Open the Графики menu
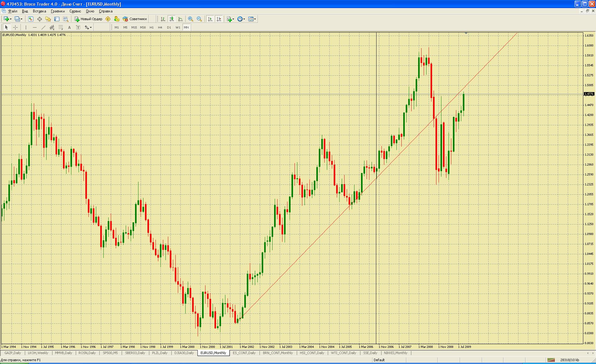This screenshot has height=364, width=596. (58, 11)
